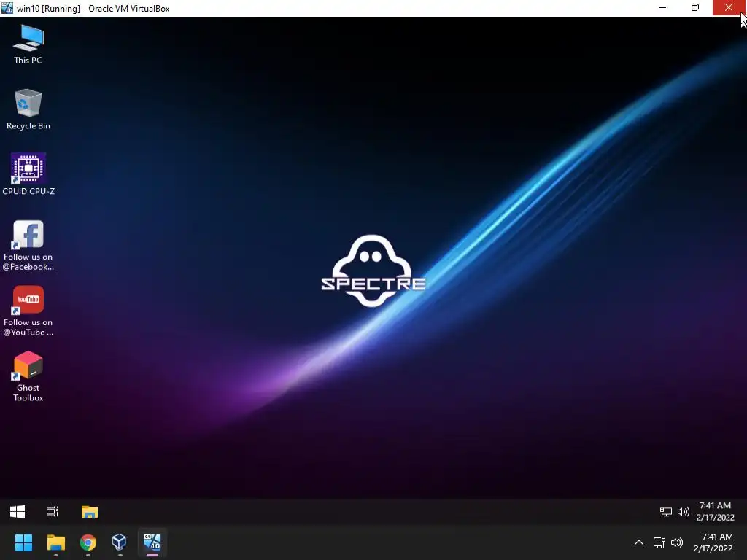Open VirtualBox Manager from the host taskbar
747x560 pixels.
tap(119, 542)
